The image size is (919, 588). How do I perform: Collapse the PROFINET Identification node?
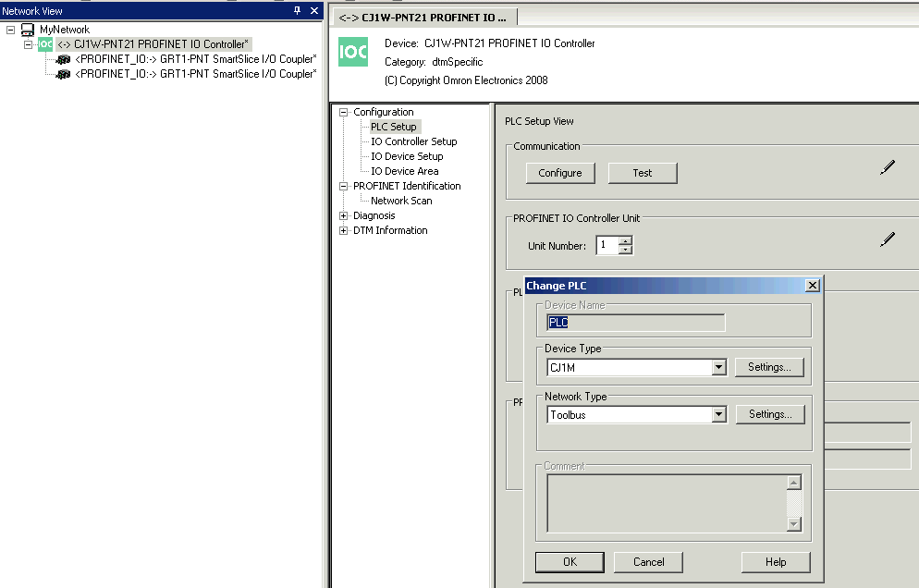coord(343,186)
